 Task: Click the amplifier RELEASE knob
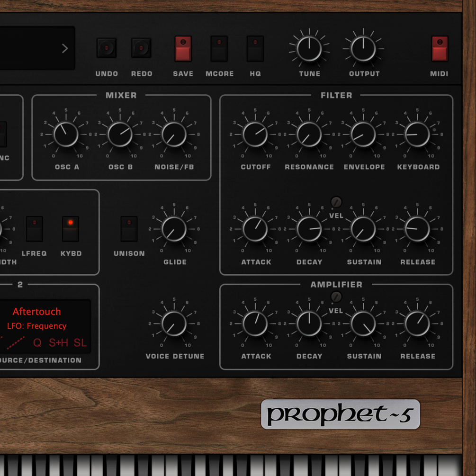coord(417,324)
